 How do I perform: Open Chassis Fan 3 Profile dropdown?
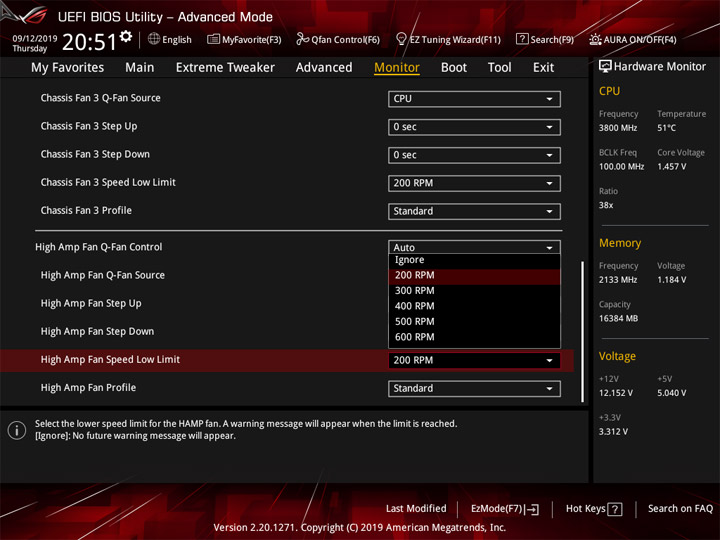pos(474,211)
